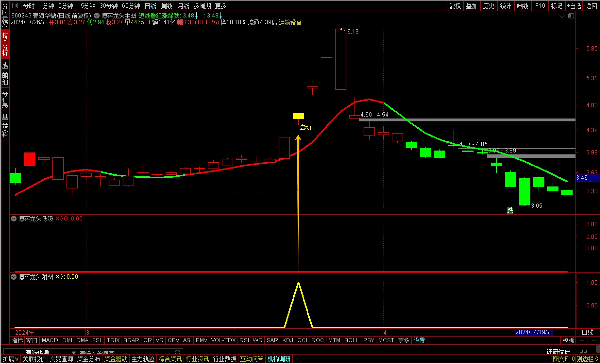Select the 技术分析 side tab
Viewport: 600px width, 364px height.
click(5, 44)
